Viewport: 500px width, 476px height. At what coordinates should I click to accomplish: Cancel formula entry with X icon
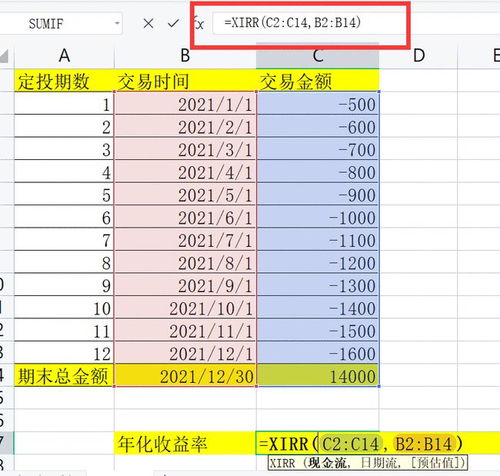tap(148, 24)
